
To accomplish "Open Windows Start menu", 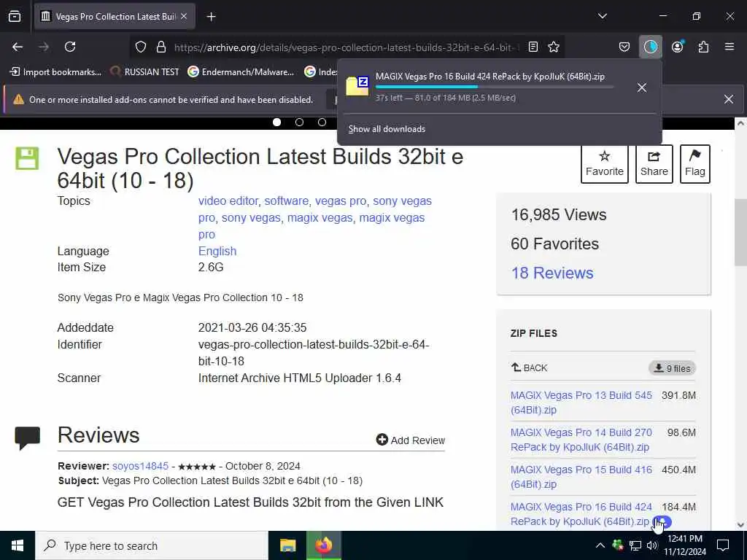I will (x=18, y=545).
